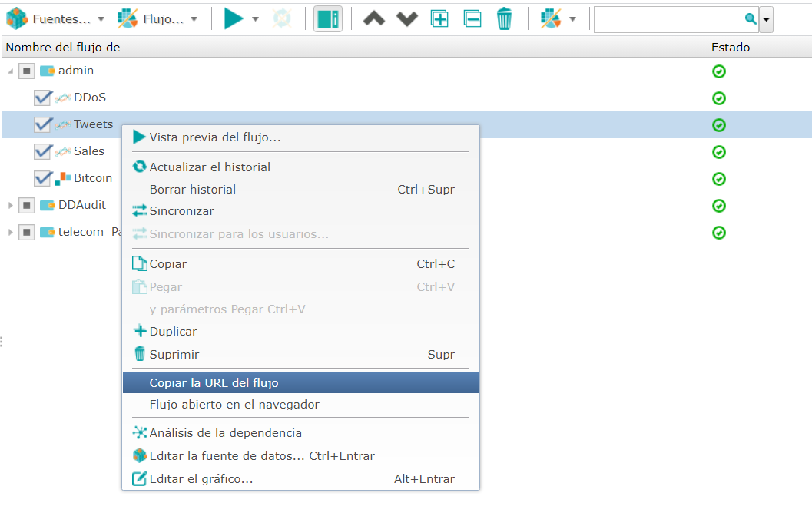Open the Fuentes dropdown menu
Viewport: 812px width, 516px height.
tap(55, 18)
